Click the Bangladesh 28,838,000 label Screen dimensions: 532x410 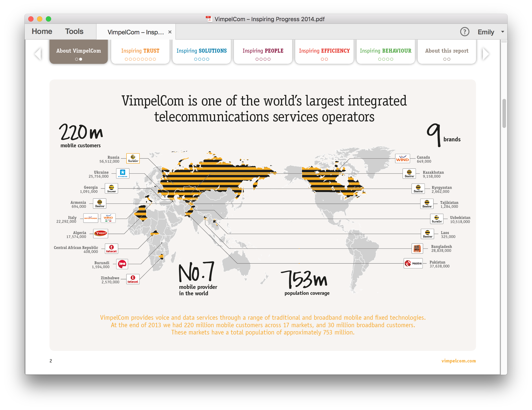tap(441, 248)
